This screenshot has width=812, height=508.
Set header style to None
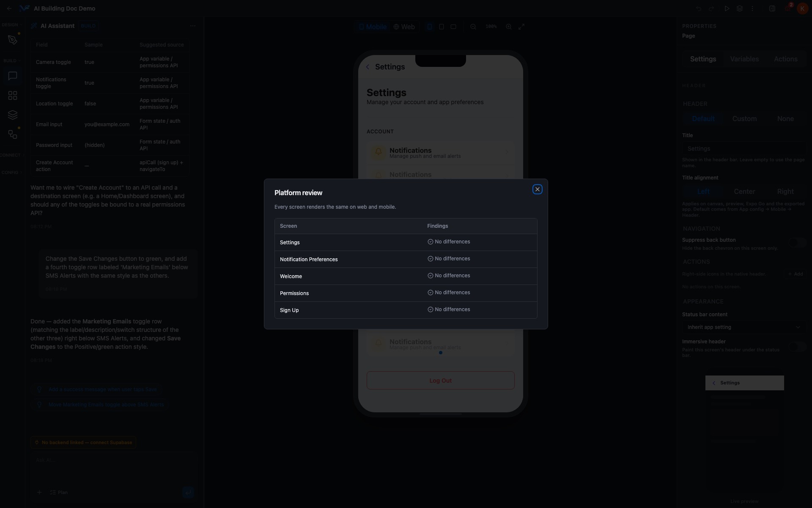point(785,119)
